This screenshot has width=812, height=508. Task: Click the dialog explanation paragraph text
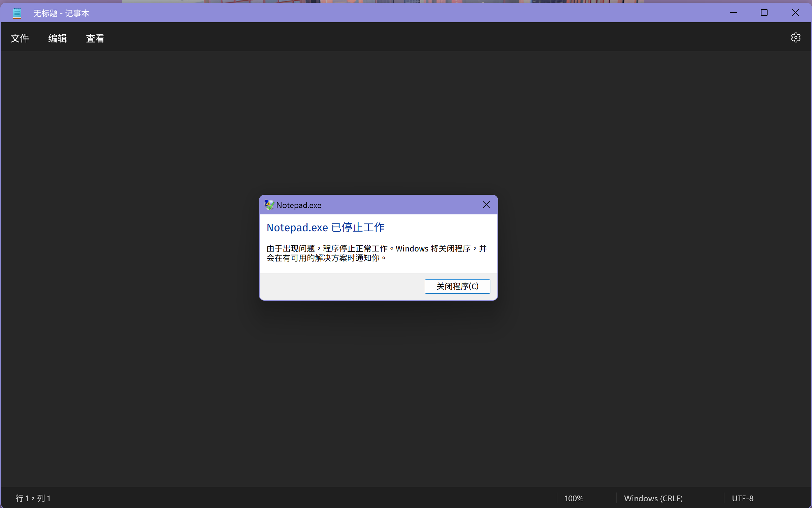(x=376, y=253)
